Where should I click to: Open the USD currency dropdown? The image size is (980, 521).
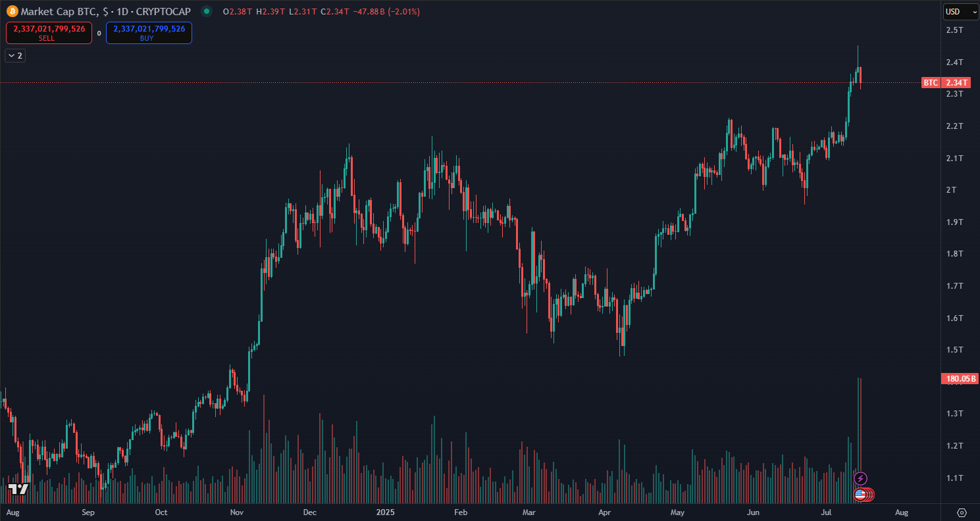(961, 11)
